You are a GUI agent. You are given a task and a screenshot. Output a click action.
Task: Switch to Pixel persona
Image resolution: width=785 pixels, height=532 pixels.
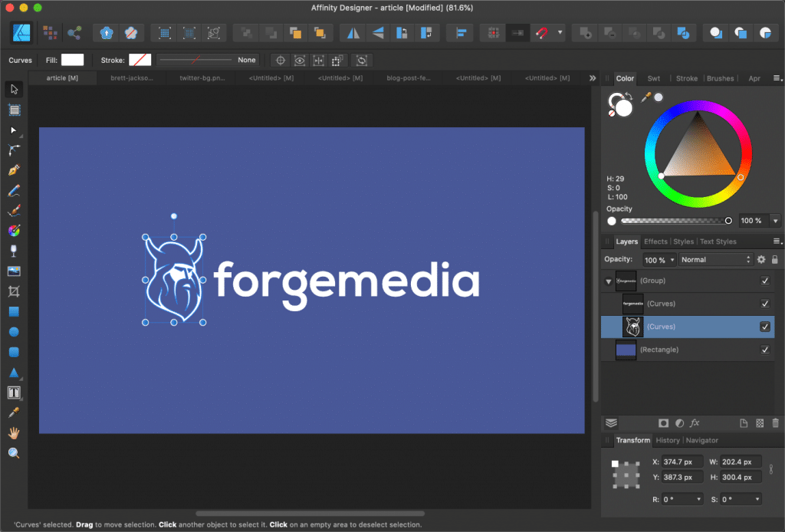(x=50, y=33)
